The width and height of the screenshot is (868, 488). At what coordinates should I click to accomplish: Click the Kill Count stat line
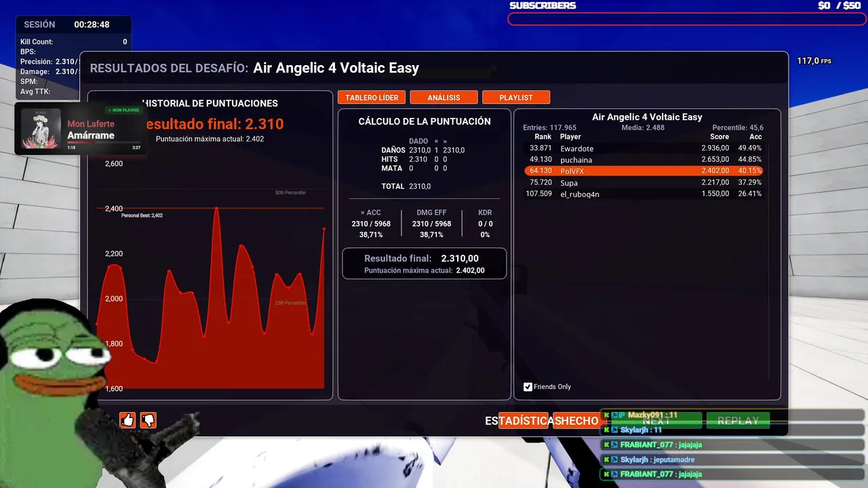(73, 42)
